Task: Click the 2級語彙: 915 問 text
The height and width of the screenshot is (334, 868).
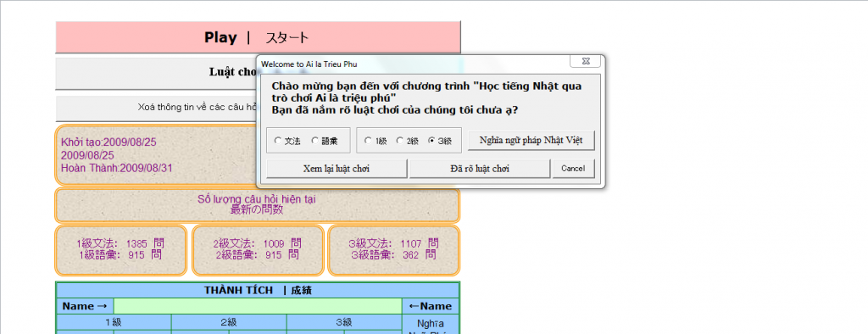Action: pyautogui.click(x=258, y=255)
